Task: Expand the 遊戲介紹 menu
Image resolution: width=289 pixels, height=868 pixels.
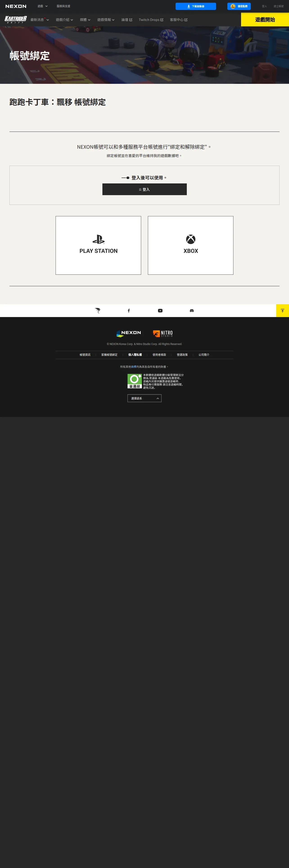Action: pyautogui.click(x=64, y=20)
